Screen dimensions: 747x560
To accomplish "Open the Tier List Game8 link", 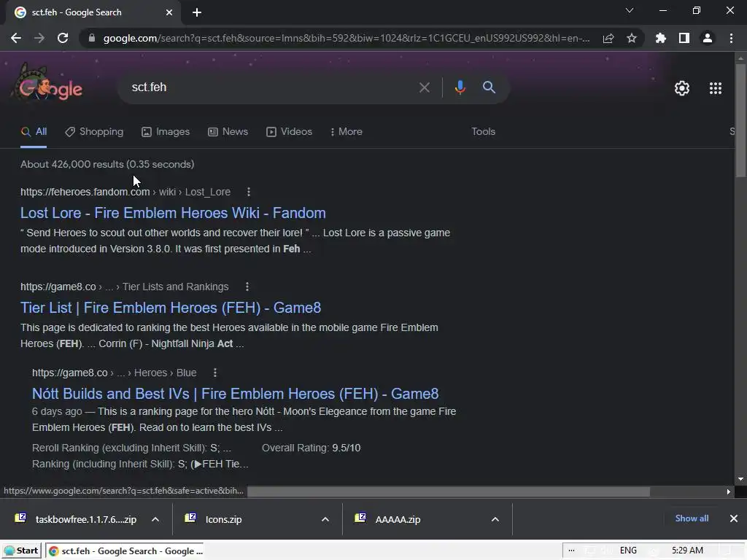I will click(x=171, y=308).
